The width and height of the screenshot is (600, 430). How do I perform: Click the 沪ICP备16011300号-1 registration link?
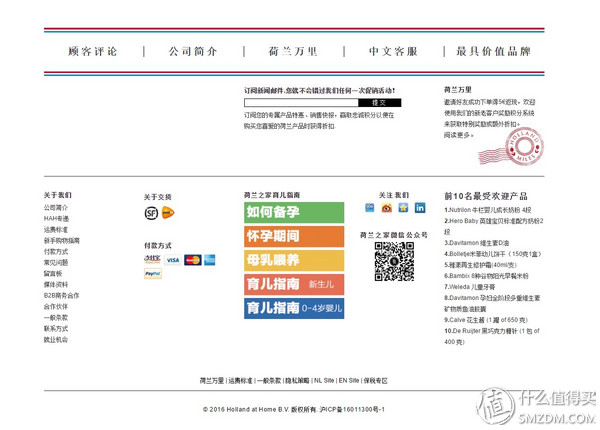(352, 409)
